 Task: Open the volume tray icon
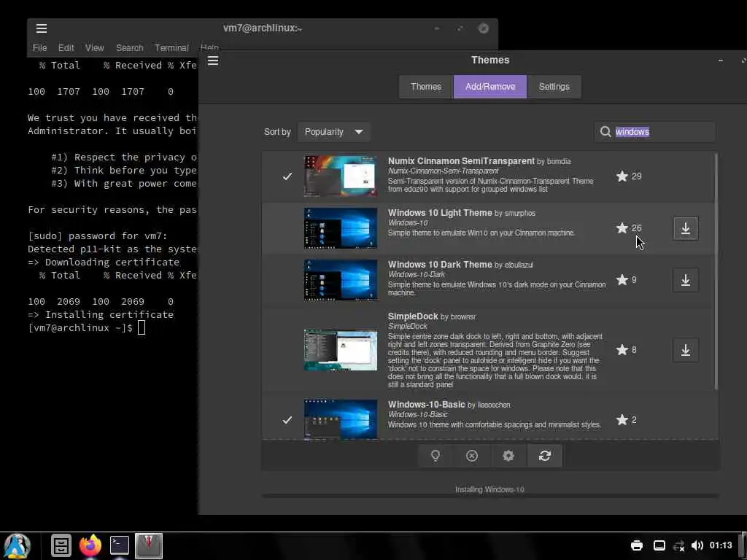point(697,545)
